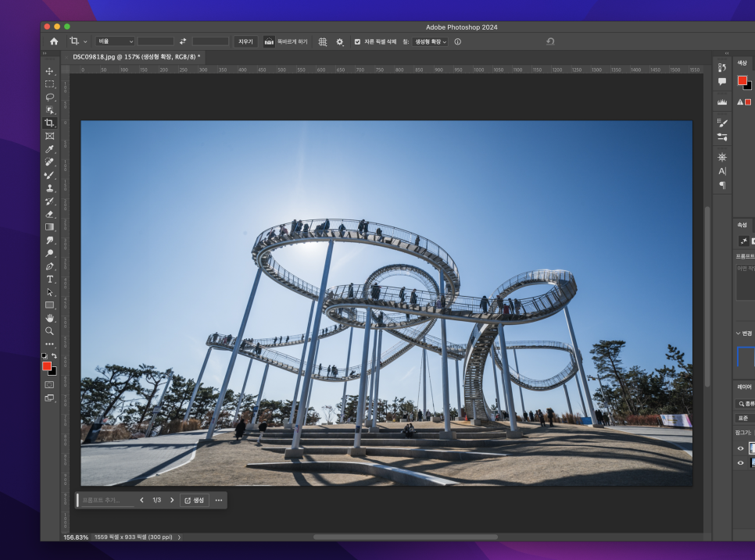Open the Histogram panel icon
755x560 pixels.
click(x=721, y=102)
